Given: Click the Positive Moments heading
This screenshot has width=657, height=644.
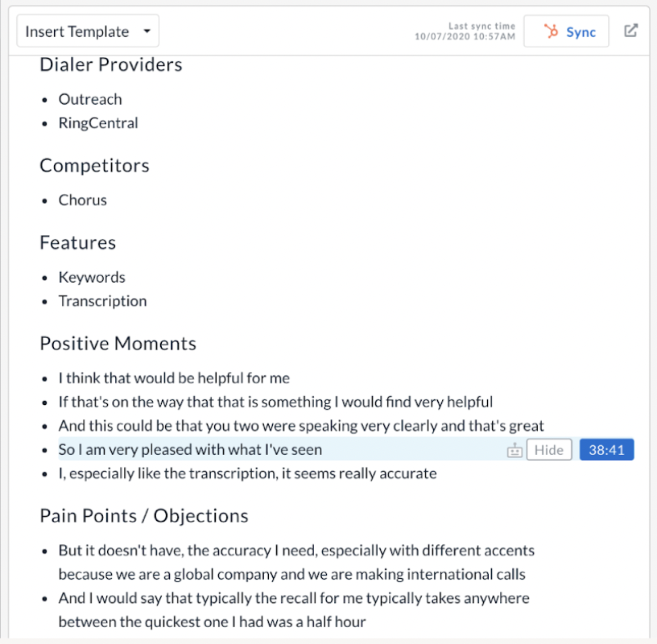Looking at the screenshot, I should 118,344.
